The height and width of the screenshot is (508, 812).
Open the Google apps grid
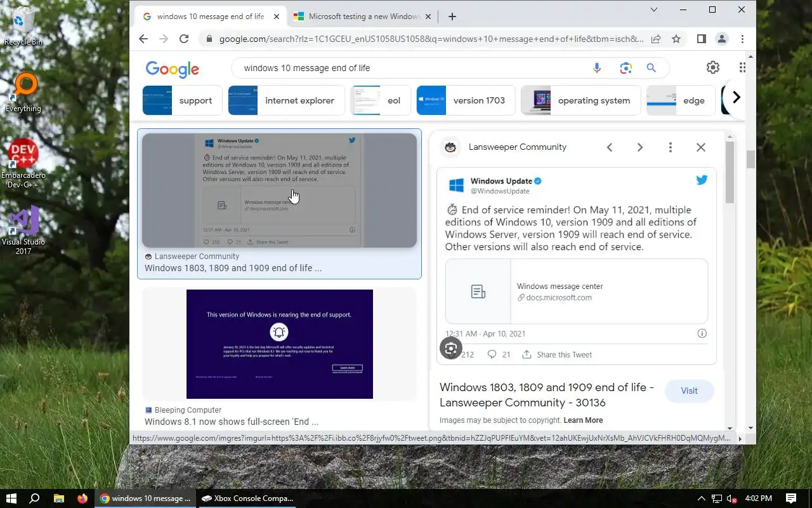pos(742,67)
